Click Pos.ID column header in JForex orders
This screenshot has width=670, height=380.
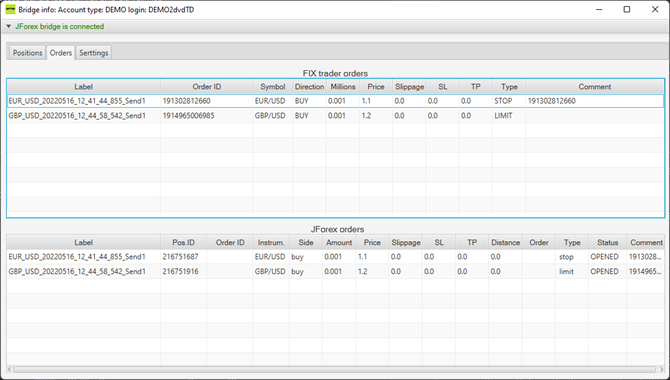(x=183, y=242)
